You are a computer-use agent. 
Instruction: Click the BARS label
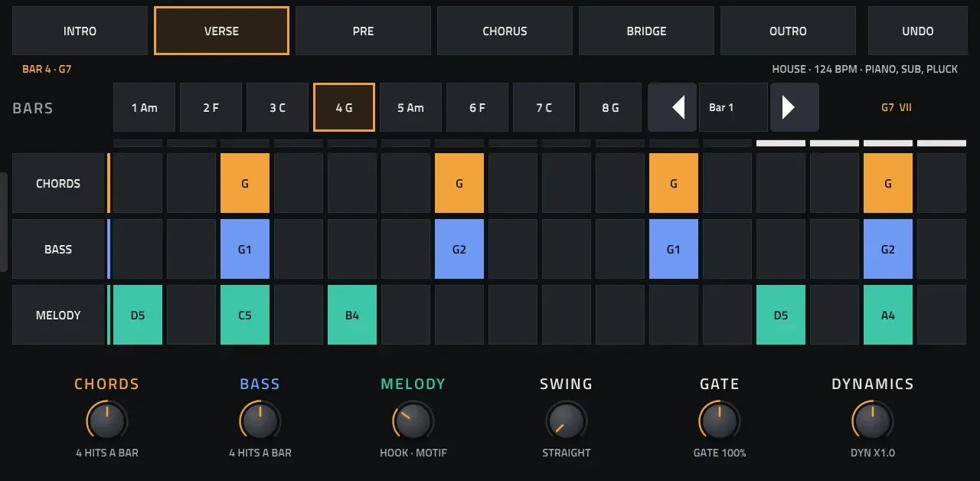click(x=33, y=108)
